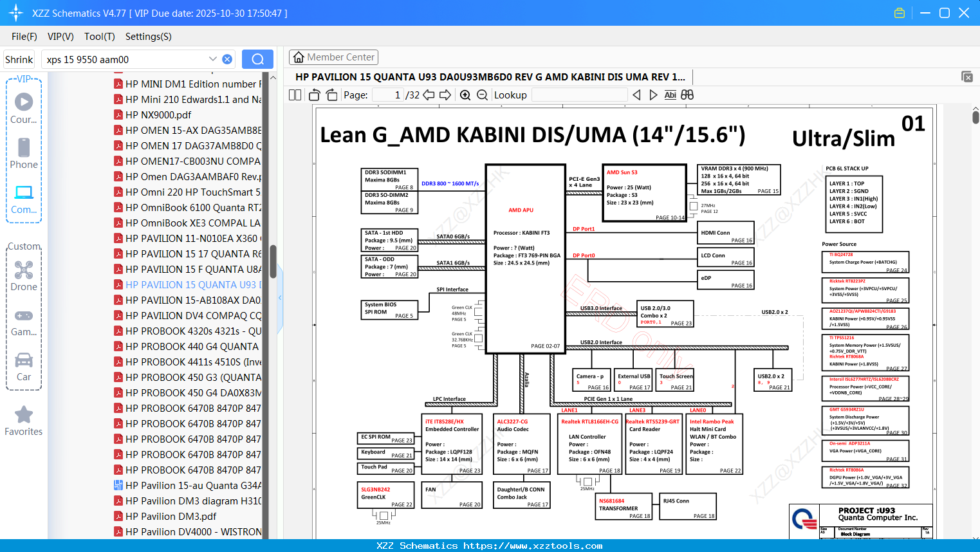Toggle two-page layout view icon
Screen dimensions: 980x552
tap(295, 95)
